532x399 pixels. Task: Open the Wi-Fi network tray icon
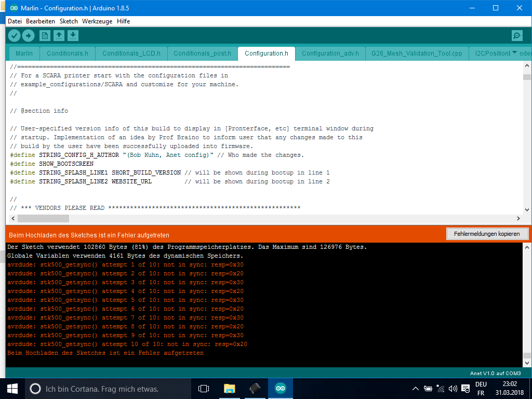tap(441, 389)
